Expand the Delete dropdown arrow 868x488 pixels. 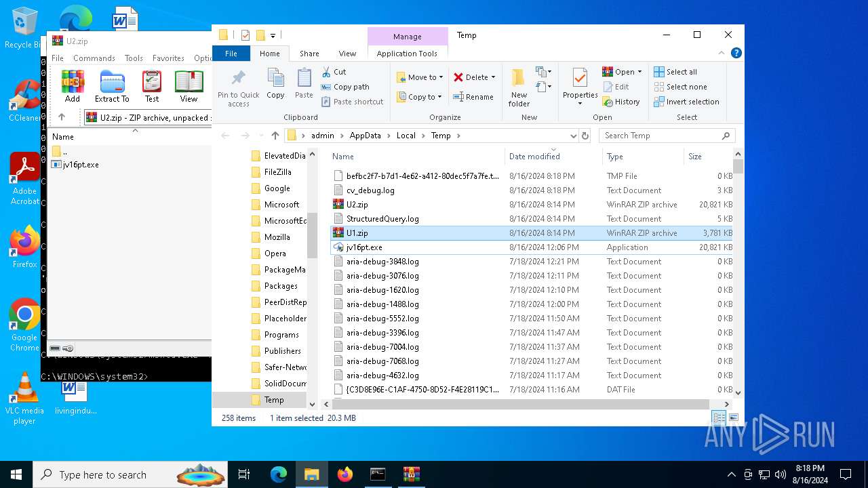click(x=493, y=77)
